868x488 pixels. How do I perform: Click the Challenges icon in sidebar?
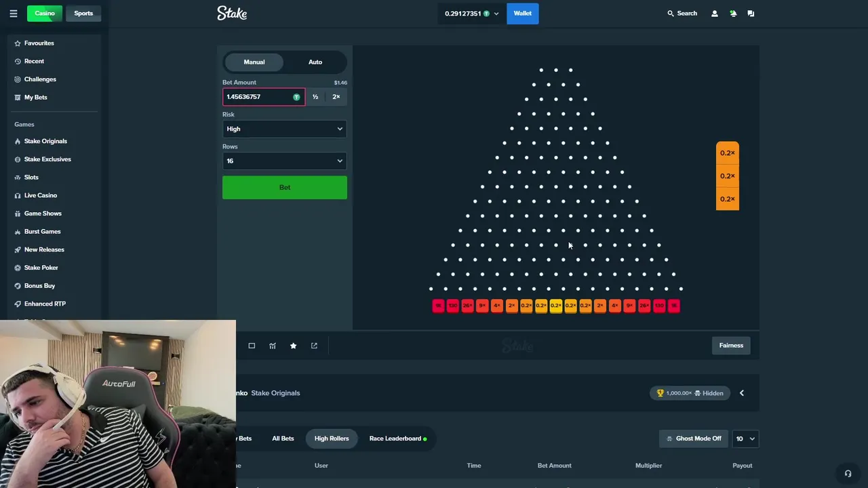[18, 79]
